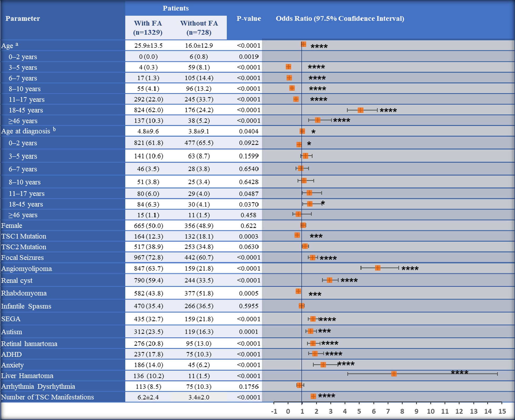Click the P-value '0.0630'
Image resolution: width=515 pixels, height=420 pixels.
click(249, 247)
